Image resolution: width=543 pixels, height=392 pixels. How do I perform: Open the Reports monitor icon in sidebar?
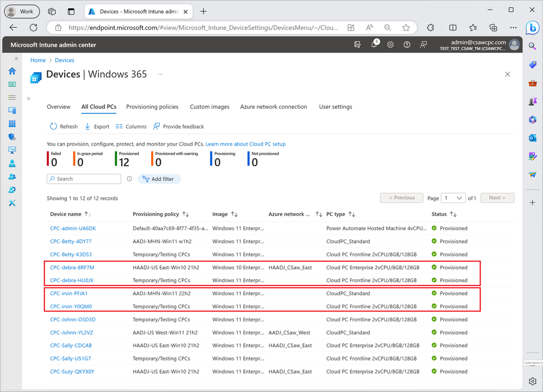point(12,150)
